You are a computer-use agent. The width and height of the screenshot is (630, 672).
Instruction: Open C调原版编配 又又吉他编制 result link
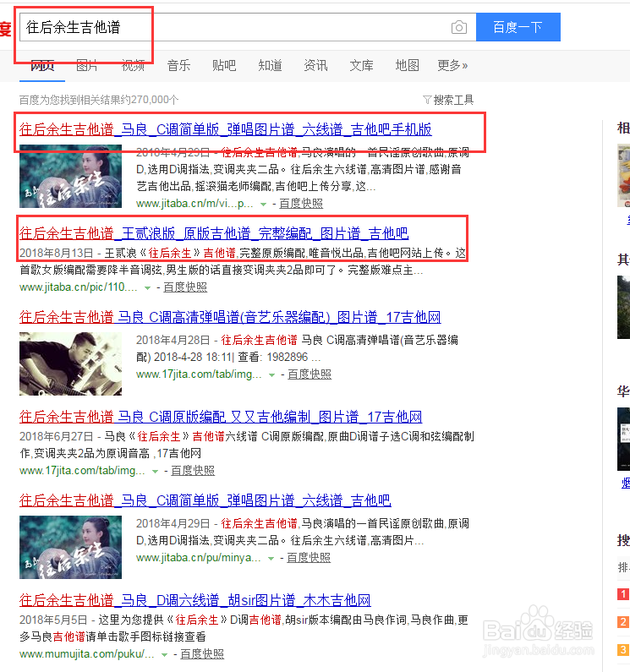(221, 417)
